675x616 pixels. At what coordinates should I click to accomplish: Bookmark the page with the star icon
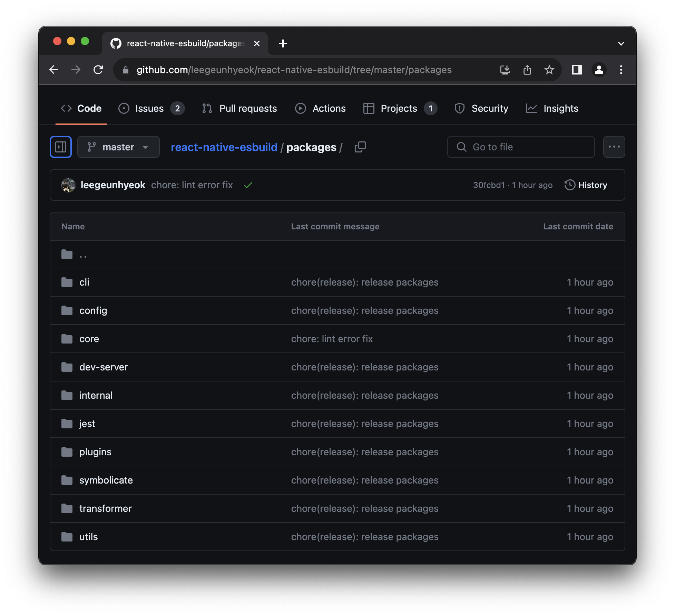pyautogui.click(x=549, y=70)
